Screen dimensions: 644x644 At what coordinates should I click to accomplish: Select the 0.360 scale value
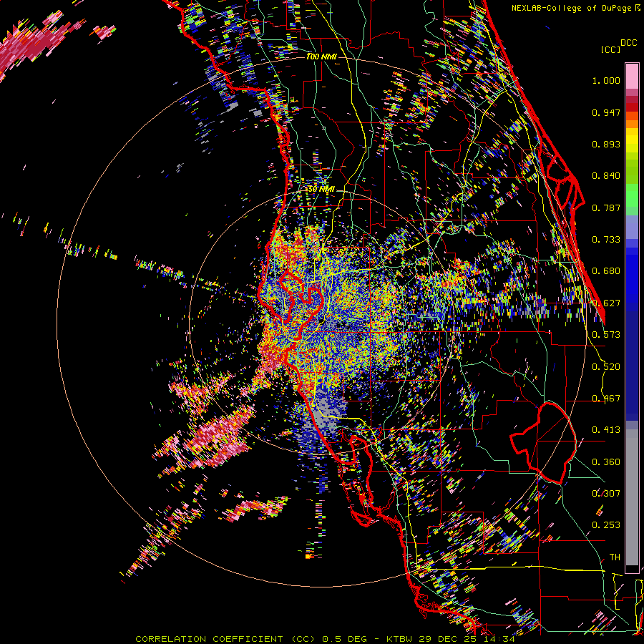pos(606,462)
